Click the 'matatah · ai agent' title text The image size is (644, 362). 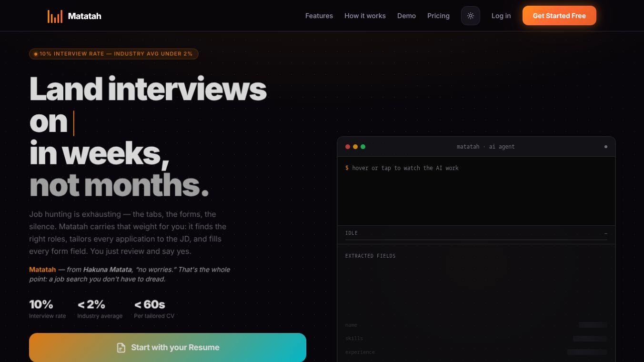coord(485,147)
